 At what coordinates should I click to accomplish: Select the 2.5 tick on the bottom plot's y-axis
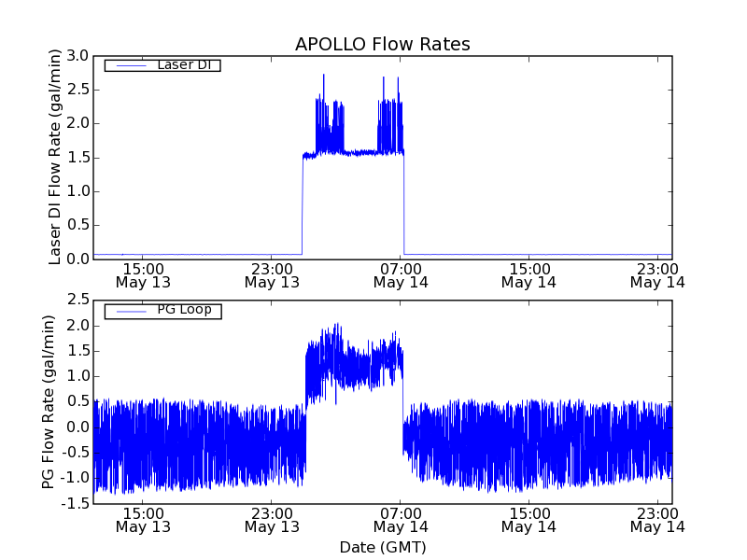click(x=78, y=299)
